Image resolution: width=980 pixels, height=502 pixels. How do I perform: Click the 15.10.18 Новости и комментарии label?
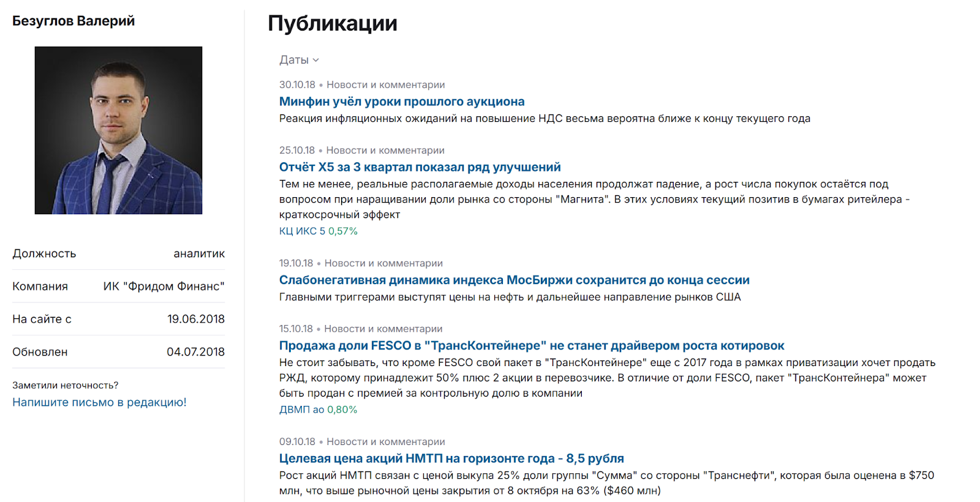361,329
